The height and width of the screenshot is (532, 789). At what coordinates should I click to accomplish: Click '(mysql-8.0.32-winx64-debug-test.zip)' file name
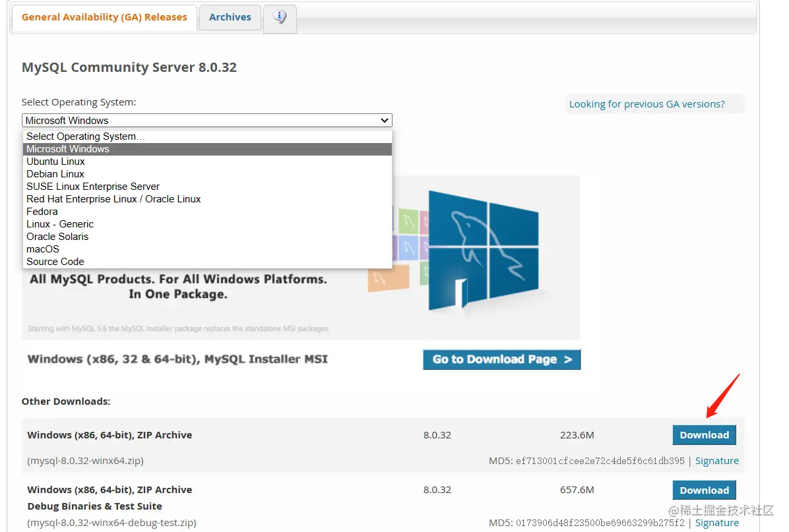coord(111,523)
